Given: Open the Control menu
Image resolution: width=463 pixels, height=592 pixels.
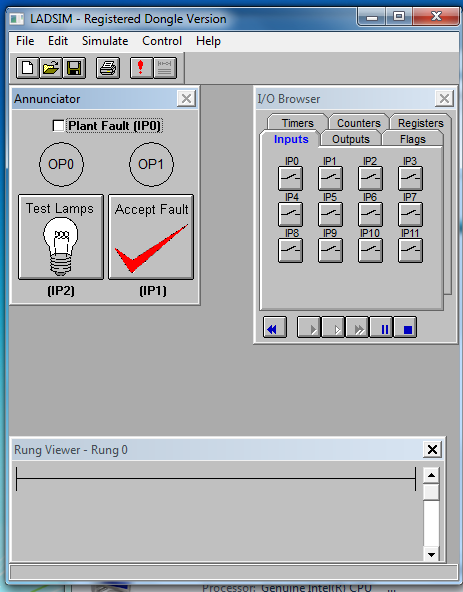Looking at the screenshot, I should tap(162, 41).
